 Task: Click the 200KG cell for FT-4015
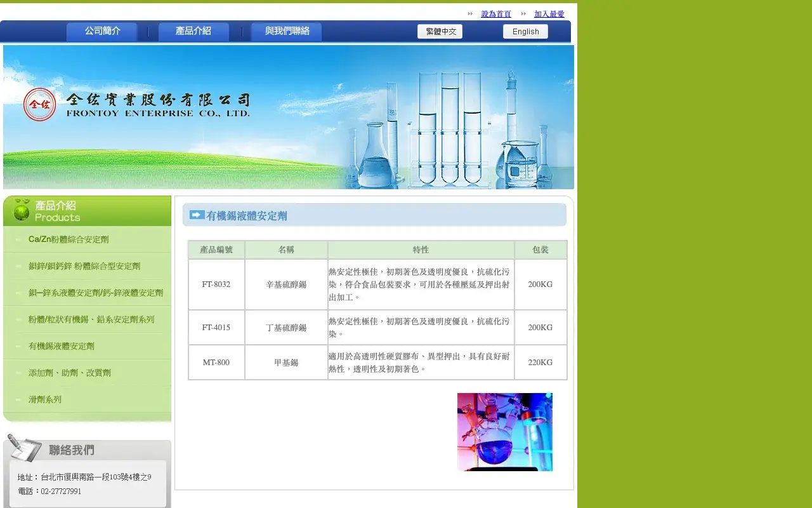pos(540,328)
